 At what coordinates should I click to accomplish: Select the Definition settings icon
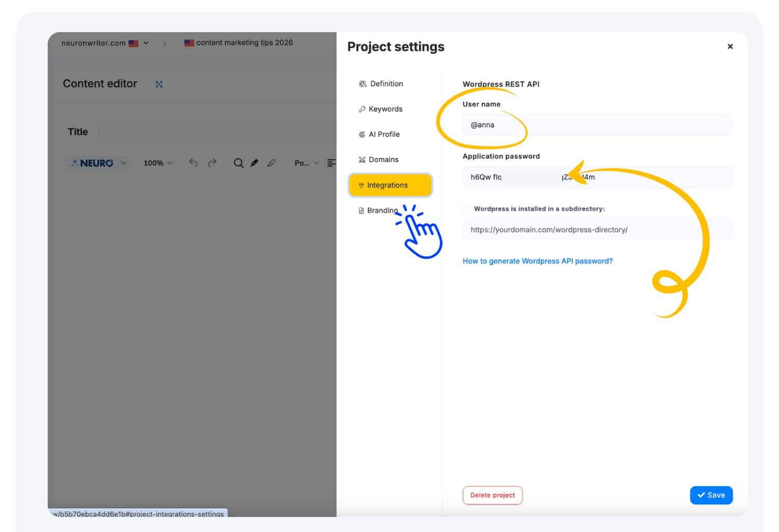(362, 84)
